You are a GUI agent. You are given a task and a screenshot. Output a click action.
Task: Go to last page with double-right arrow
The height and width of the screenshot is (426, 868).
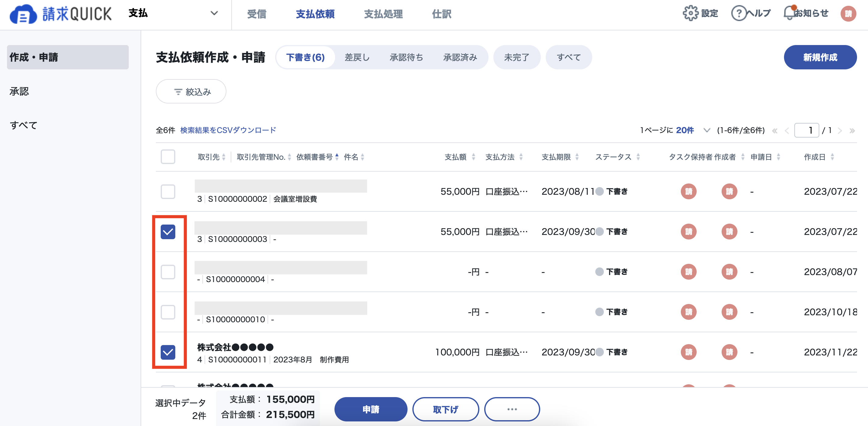852,131
